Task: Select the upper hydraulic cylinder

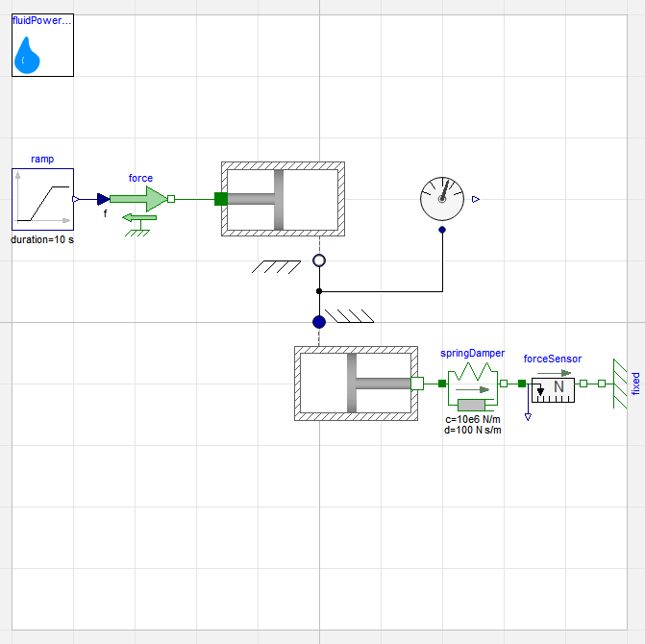Action: click(x=283, y=199)
